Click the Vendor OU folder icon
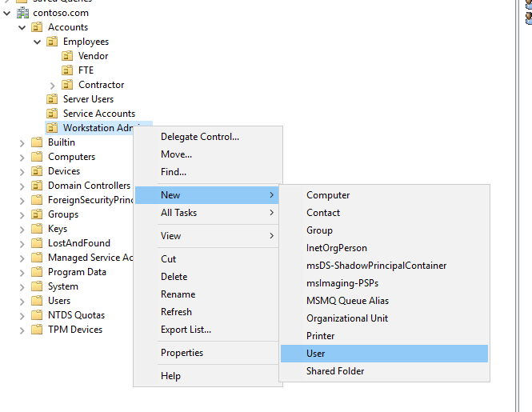The image size is (532, 412). coord(67,56)
